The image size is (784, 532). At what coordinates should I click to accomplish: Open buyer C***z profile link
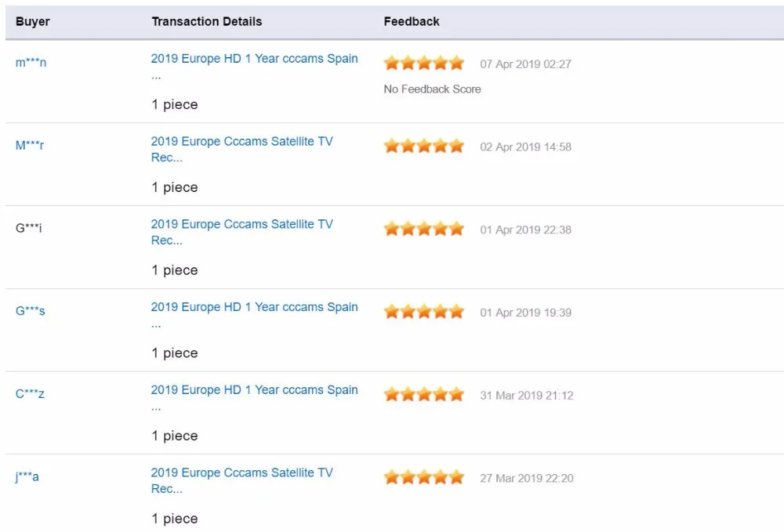(30, 393)
